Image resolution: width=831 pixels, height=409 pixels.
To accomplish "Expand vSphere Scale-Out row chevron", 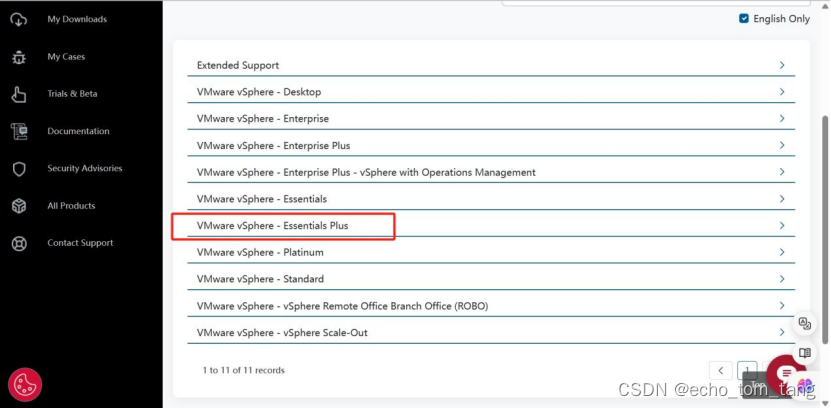I will click(x=782, y=332).
